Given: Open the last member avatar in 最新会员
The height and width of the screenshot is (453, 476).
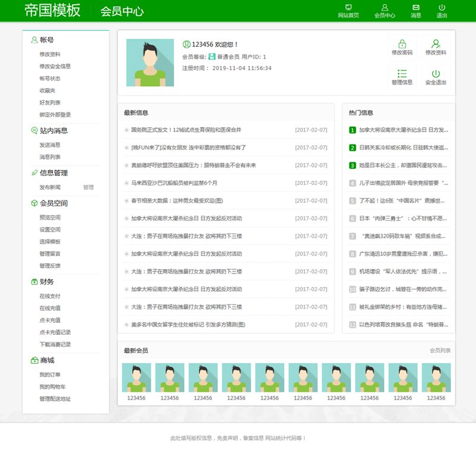Looking at the screenshot, I should click(x=436, y=378).
